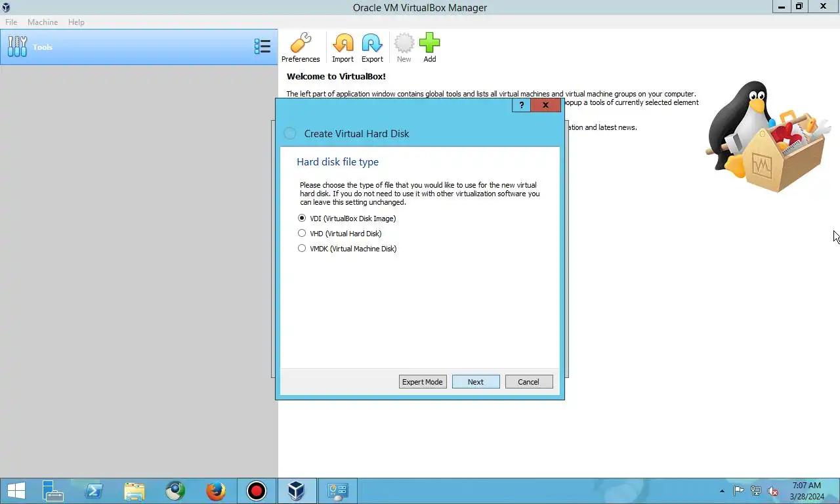The height and width of the screenshot is (504, 840).
Task: Select VHD (Virtual Hard Disk) option
Action: coord(340,234)
